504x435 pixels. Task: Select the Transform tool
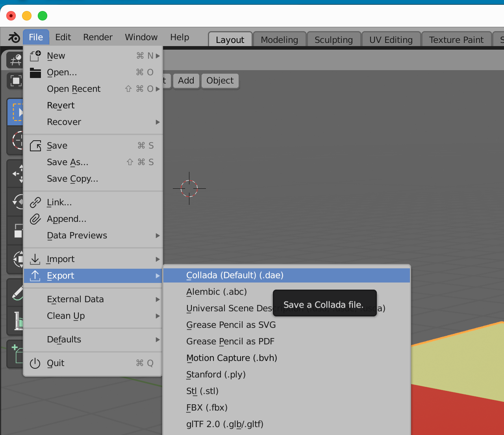pos(16,259)
